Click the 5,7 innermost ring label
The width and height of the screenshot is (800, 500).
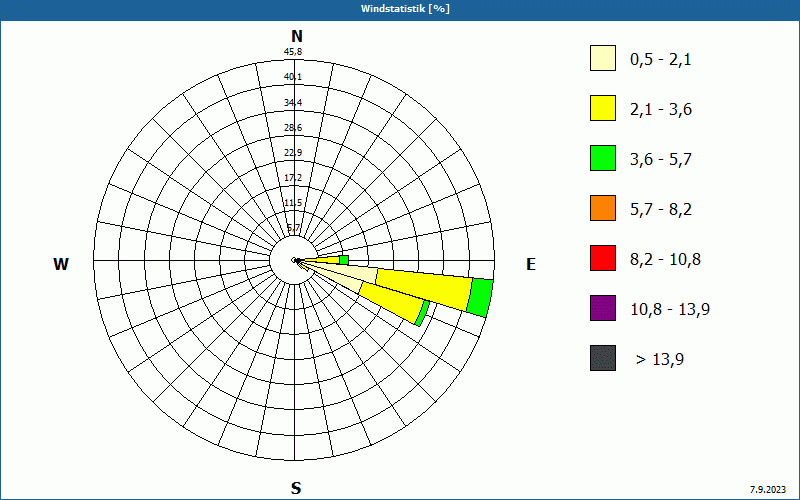pyautogui.click(x=294, y=228)
